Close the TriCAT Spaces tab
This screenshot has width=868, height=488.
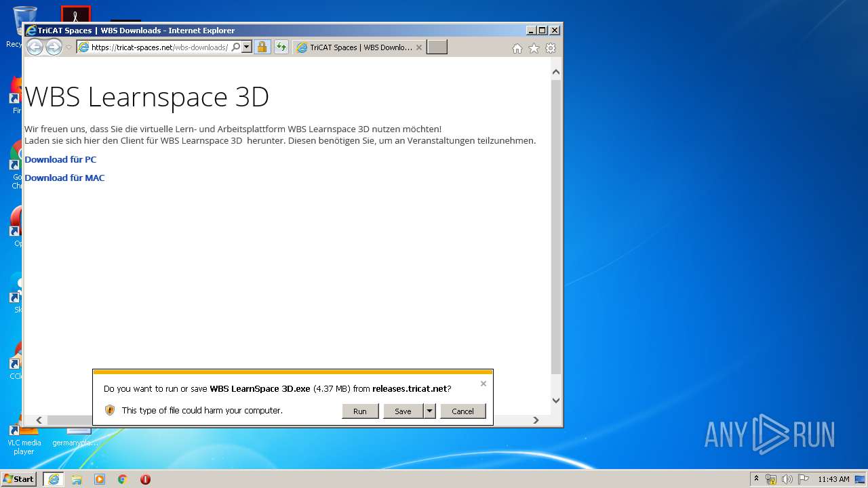point(419,47)
